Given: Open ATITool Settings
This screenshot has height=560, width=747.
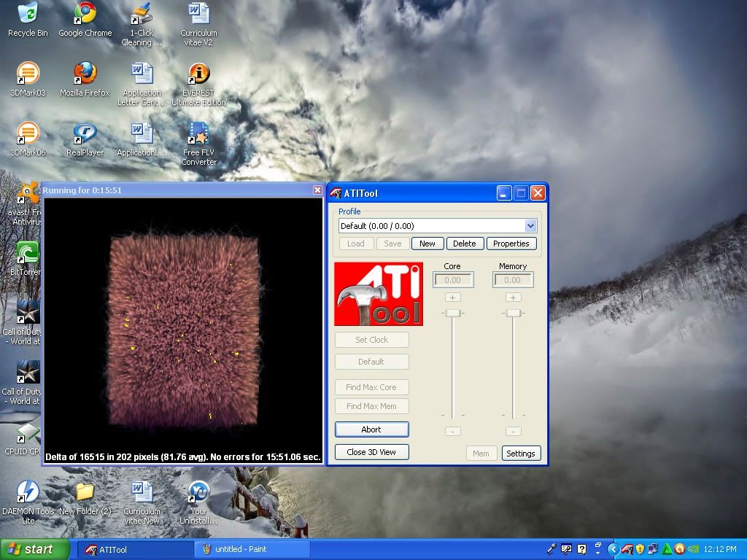Looking at the screenshot, I should (521, 454).
